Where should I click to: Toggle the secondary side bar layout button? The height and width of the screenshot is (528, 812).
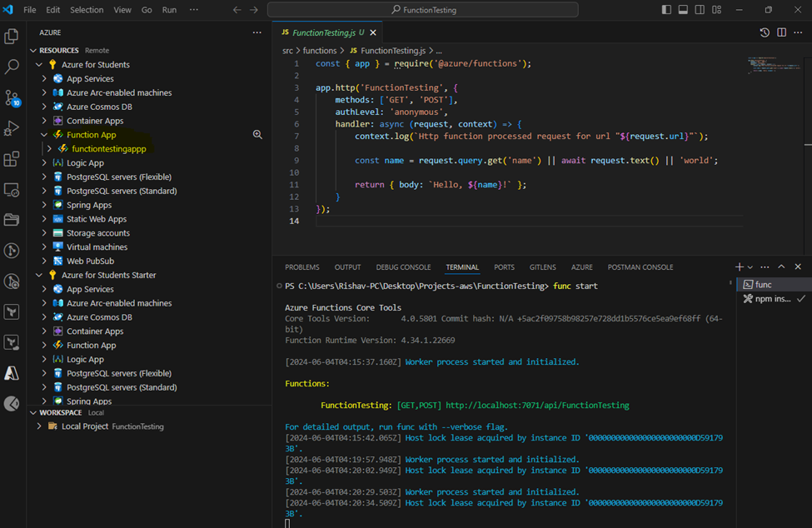pyautogui.click(x=700, y=10)
